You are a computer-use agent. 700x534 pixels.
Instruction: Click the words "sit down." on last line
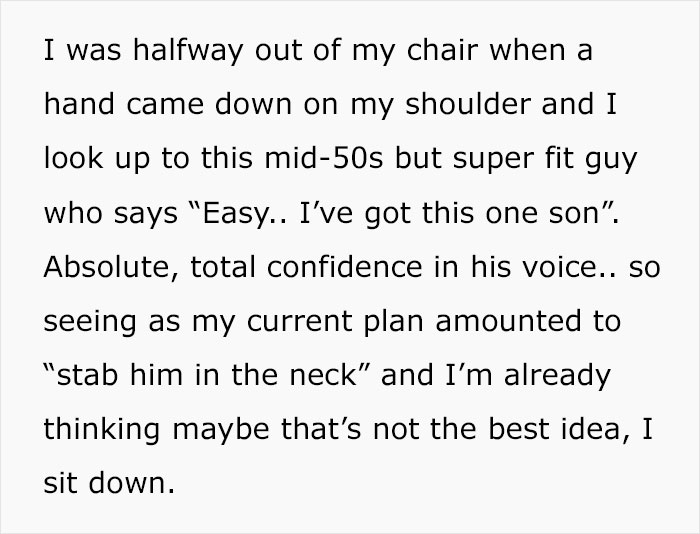(x=109, y=483)
